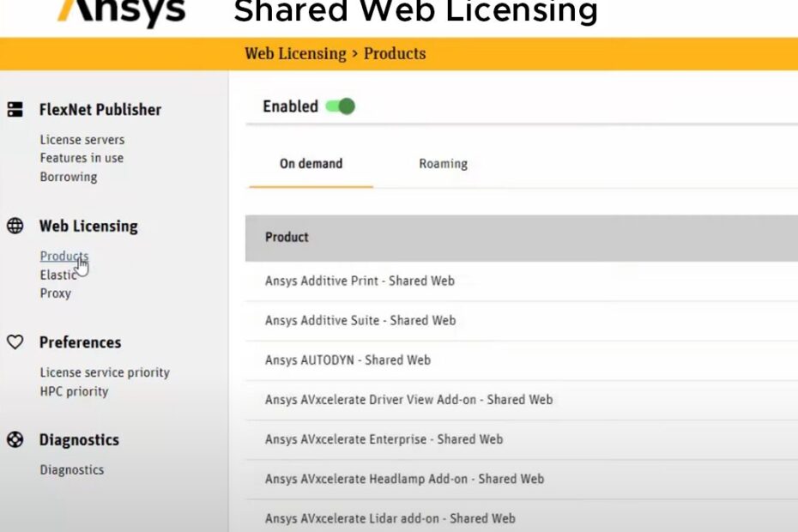Screen dimensions: 798x532
Task: Open HPC priority preferences
Action: pyautogui.click(x=75, y=391)
